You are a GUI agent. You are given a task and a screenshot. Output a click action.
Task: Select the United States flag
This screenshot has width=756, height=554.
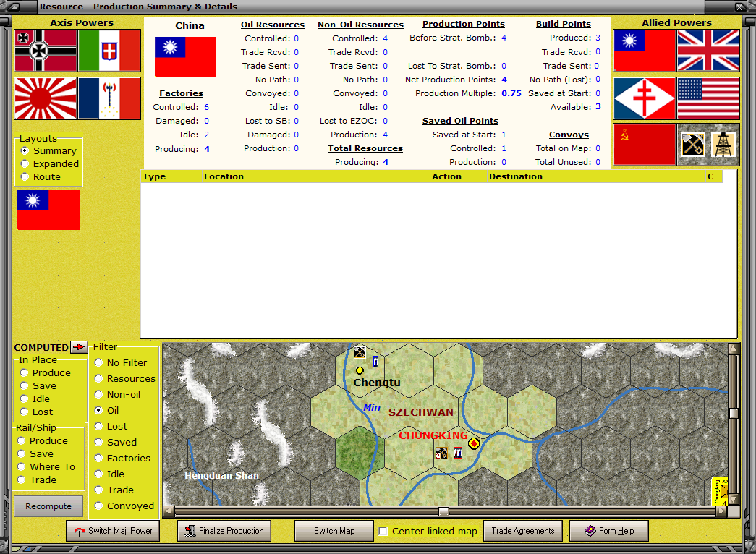tap(708, 98)
